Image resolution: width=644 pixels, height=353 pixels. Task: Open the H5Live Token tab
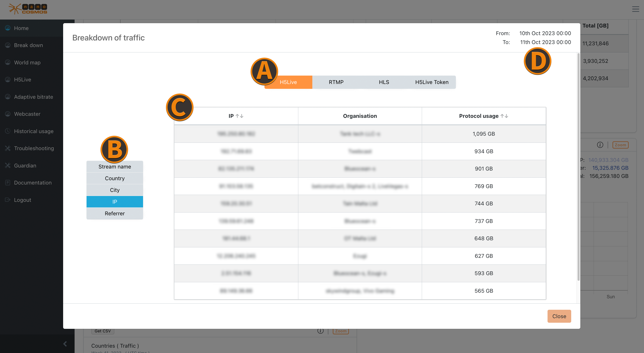(432, 82)
